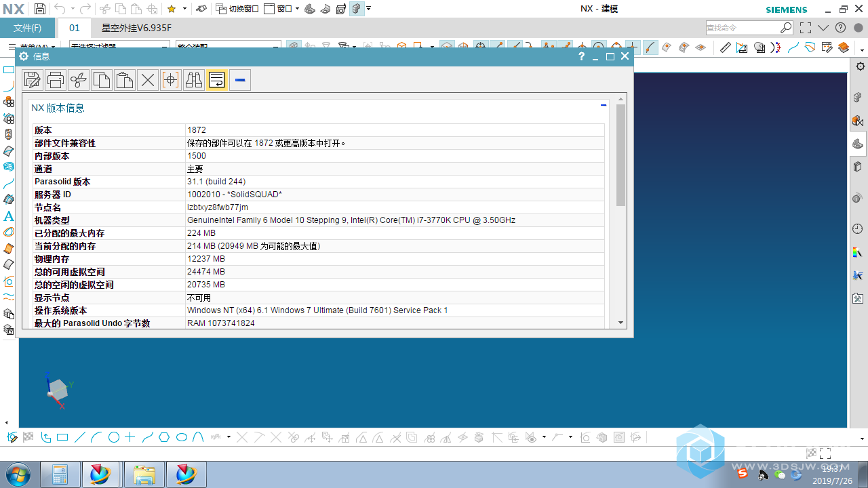The image size is (868, 488).
Task: Open NX help question mark icon
Action: click(841, 28)
